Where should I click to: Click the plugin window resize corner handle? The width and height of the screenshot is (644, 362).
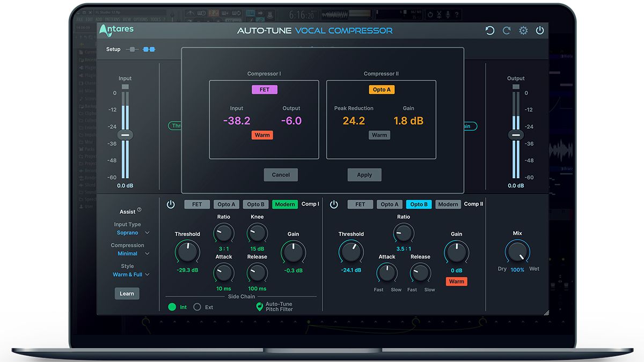[546, 313]
